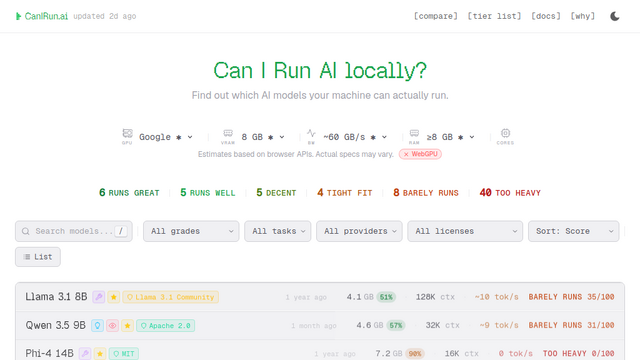The height and width of the screenshot is (360, 640).
Task: Open the All tasks dropdown
Action: point(278,231)
